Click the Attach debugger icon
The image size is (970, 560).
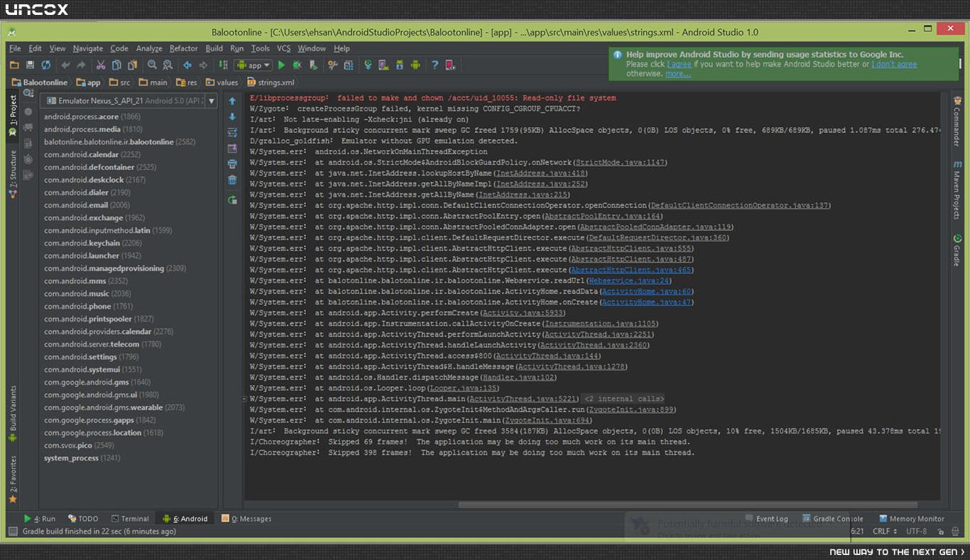312,65
